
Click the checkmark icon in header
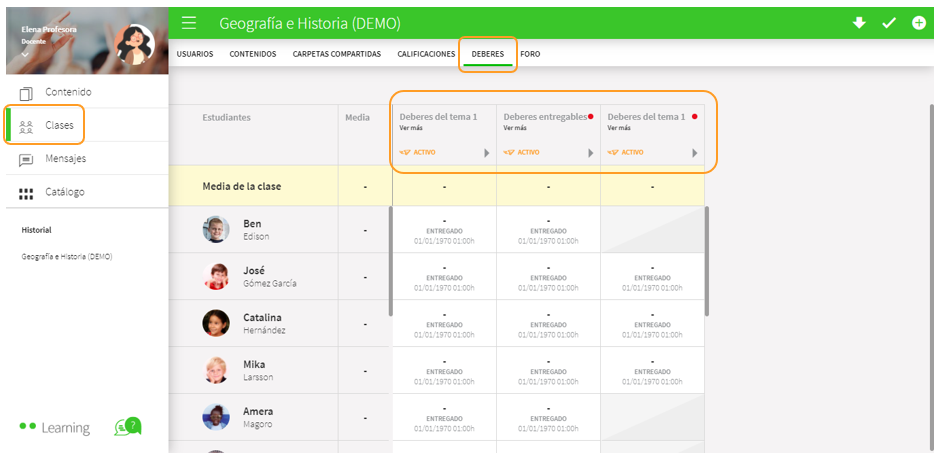888,23
